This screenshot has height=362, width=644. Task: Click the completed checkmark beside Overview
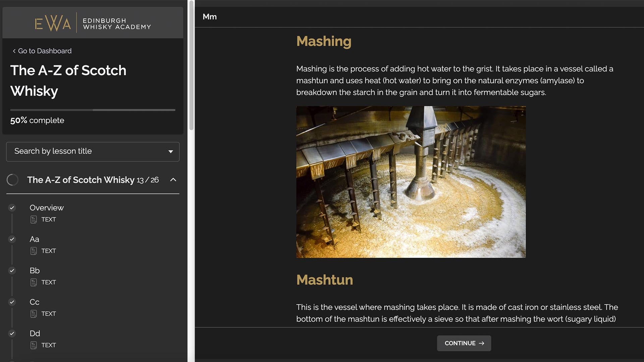pyautogui.click(x=12, y=208)
